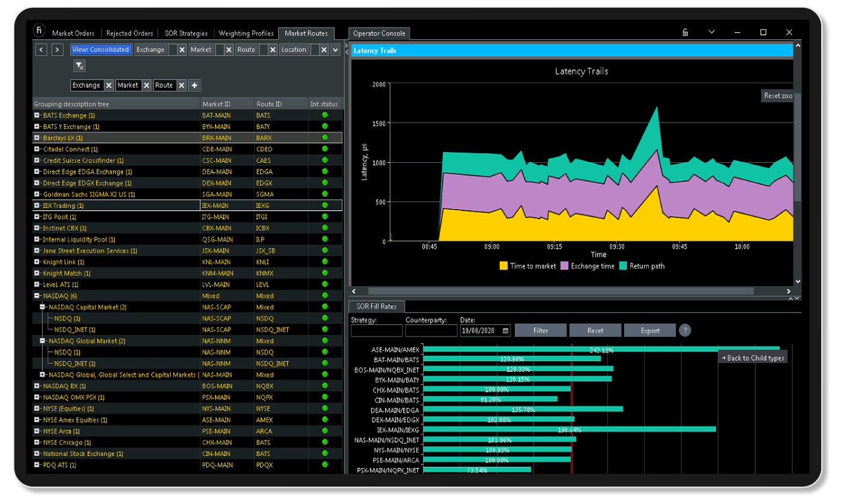Open the filters dropdown chevron beside Location
Image resolution: width=841 pixels, height=504 pixels.
click(x=335, y=49)
